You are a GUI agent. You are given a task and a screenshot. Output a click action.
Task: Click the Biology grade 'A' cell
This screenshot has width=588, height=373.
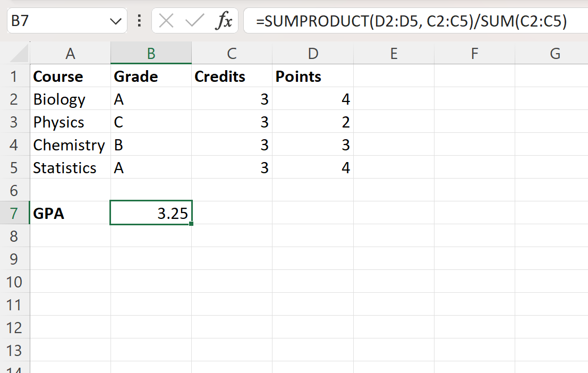pos(151,99)
